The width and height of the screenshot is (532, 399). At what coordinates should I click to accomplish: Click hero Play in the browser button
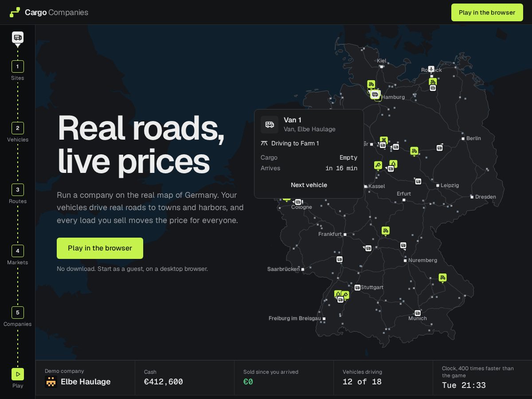100,248
